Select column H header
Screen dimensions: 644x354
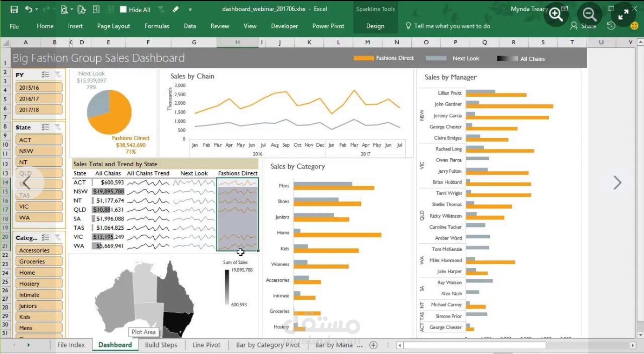tap(237, 42)
